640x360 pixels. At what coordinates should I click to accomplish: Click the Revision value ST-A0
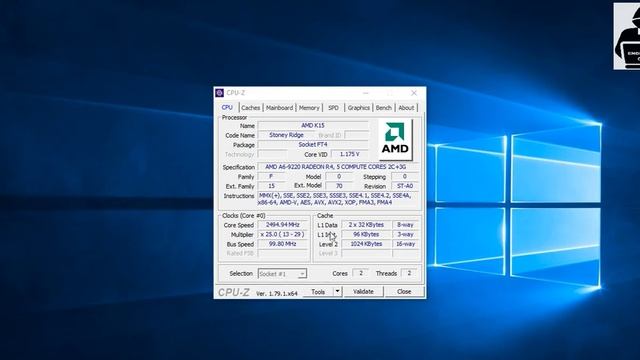[405, 186]
